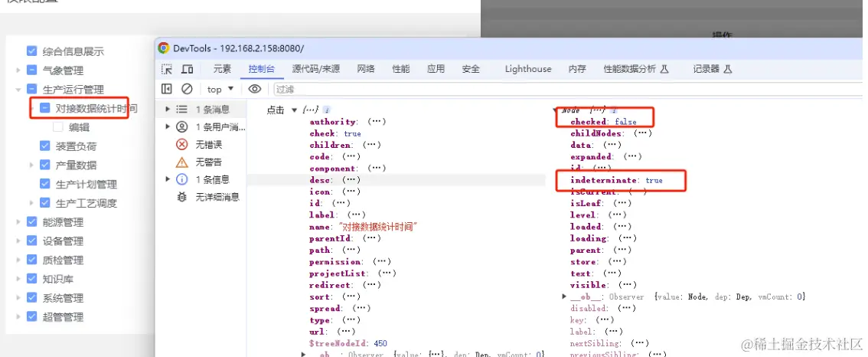This screenshot has height=357, width=868.
Task: Click the Chrome logo in DevTools title
Action: click(163, 48)
